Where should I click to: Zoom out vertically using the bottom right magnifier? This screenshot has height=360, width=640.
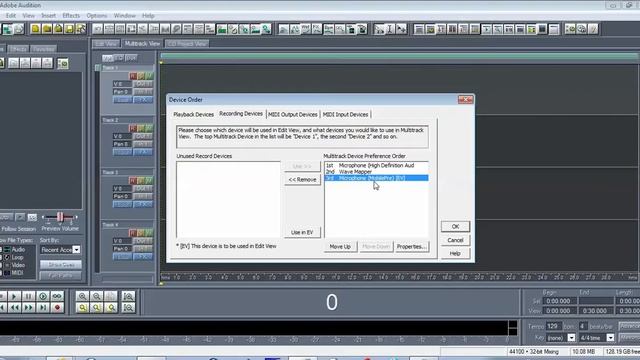pos(129,308)
